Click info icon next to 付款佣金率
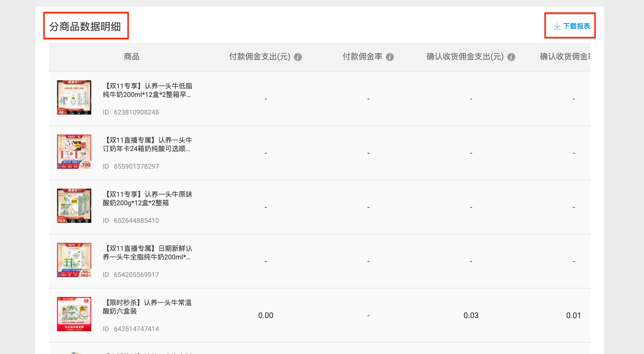This screenshot has height=354, width=644. point(390,57)
